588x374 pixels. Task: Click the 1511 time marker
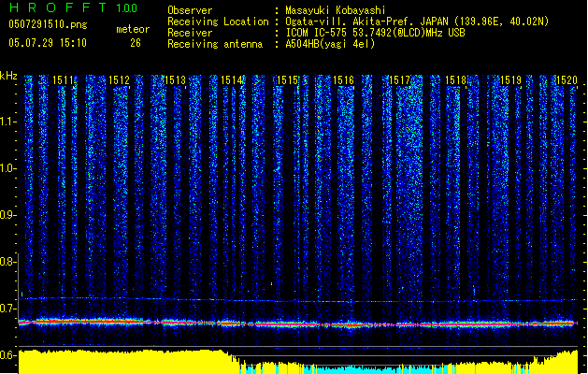[63, 80]
